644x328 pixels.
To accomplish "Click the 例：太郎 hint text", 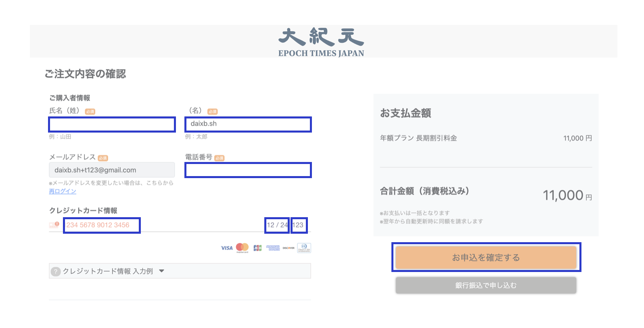I will [196, 137].
